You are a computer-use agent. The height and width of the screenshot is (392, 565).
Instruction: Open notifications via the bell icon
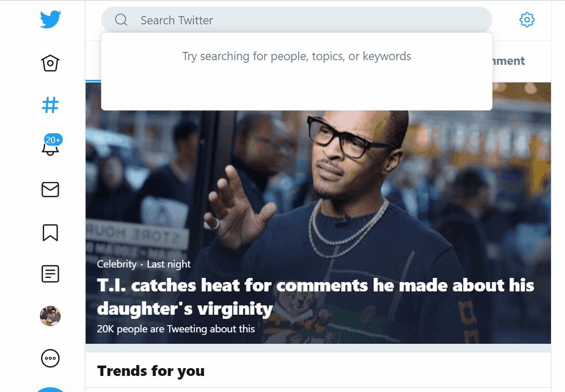pos(50,147)
